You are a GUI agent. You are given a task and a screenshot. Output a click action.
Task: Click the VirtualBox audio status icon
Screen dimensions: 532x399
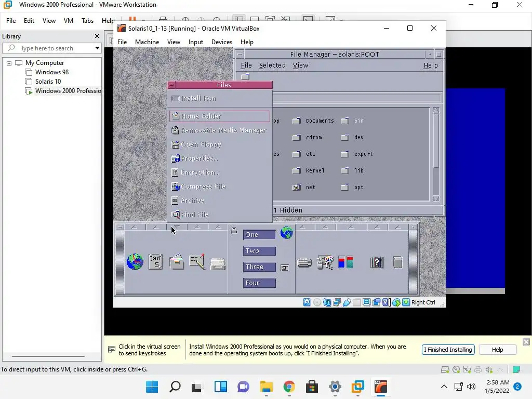[327, 302]
